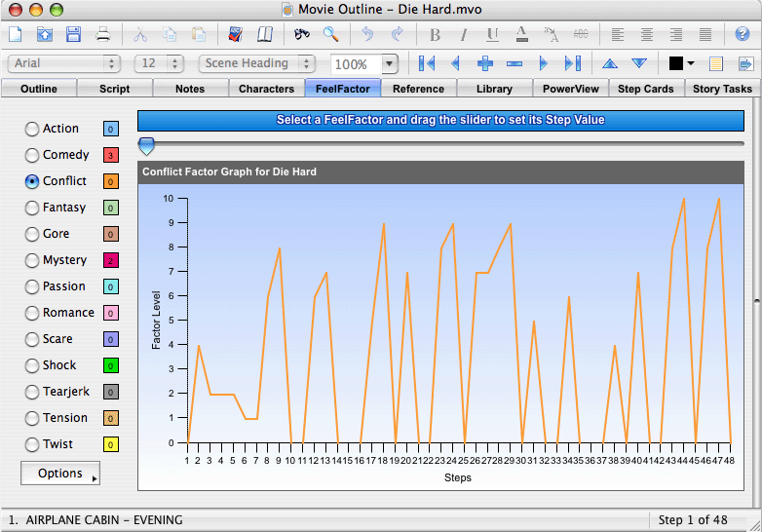Image resolution: width=762 pixels, height=532 pixels.
Task: Select the Action FeelFactor radio button
Action: (32, 129)
